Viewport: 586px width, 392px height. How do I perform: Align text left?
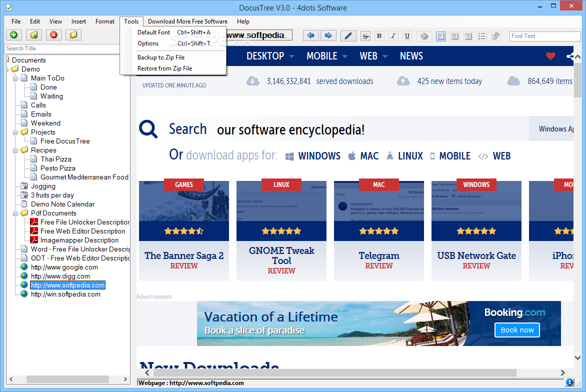[x=441, y=36]
